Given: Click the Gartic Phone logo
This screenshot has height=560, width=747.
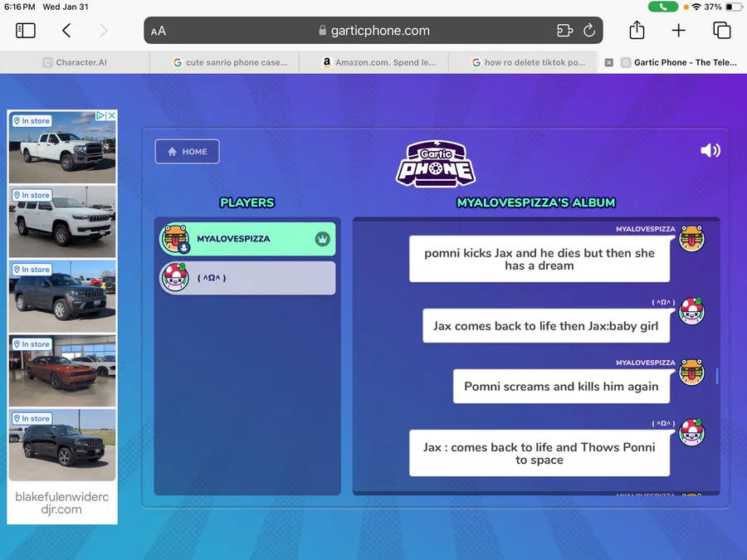Looking at the screenshot, I should (x=436, y=163).
